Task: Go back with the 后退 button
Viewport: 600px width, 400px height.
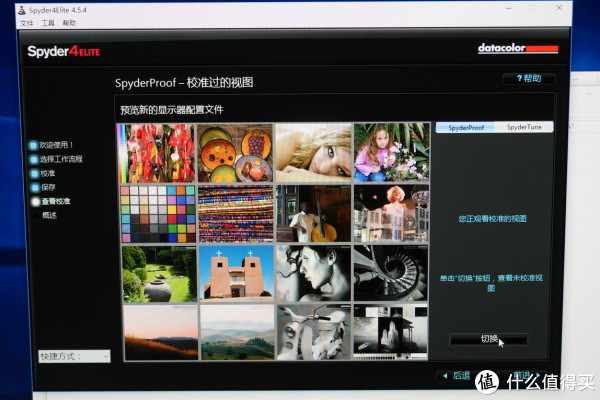Action: pos(456,376)
